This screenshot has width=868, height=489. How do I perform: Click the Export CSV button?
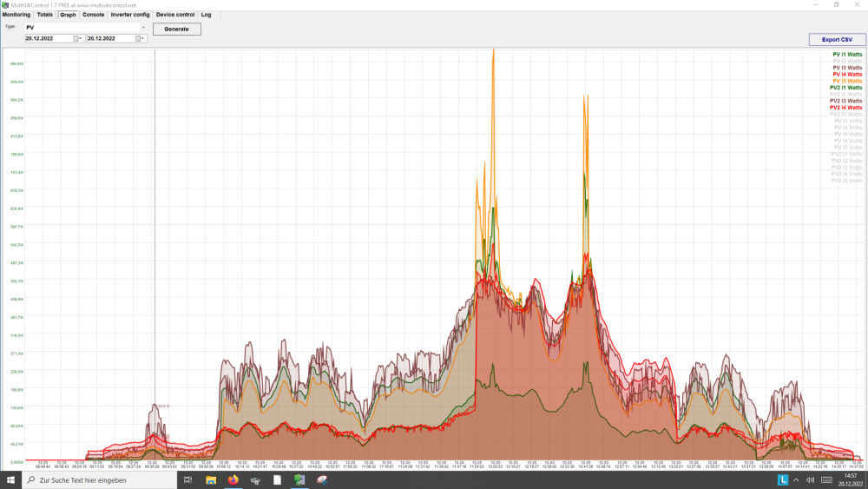tap(837, 40)
